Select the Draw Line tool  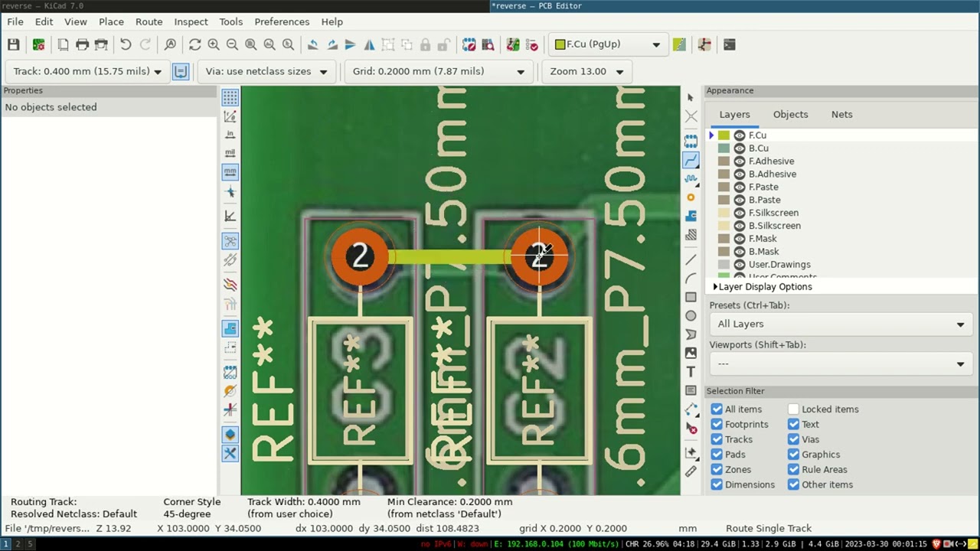[x=691, y=259]
